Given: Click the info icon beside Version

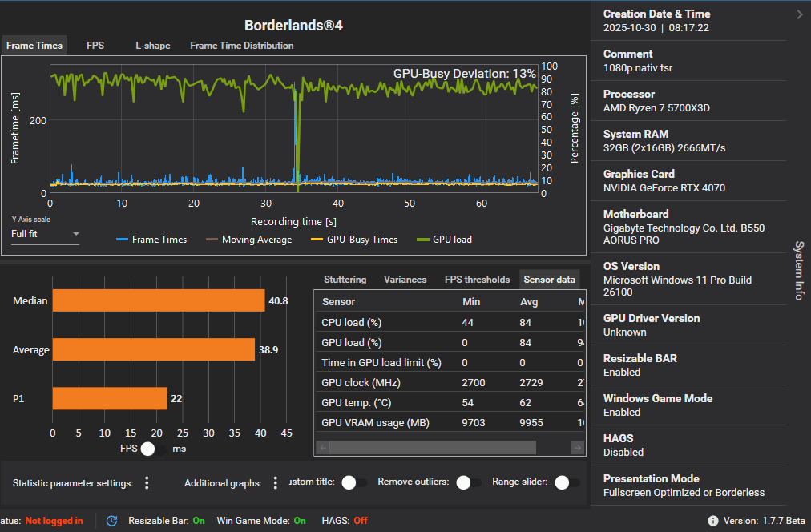Looking at the screenshot, I should pos(713,521).
